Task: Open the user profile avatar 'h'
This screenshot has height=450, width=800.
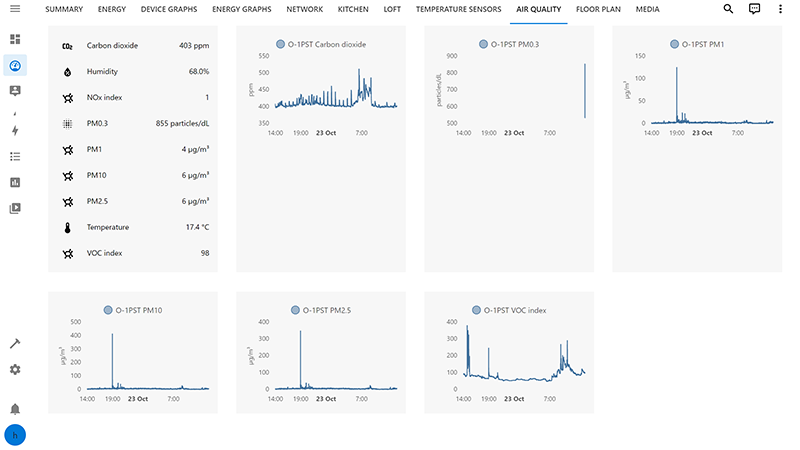Action: coord(15,435)
